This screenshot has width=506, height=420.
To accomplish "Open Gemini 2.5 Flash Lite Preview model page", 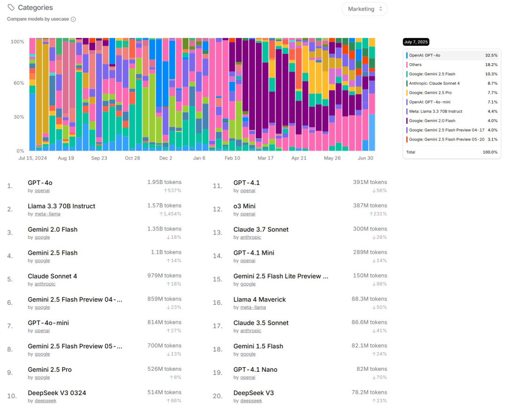I will pos(281,276).
